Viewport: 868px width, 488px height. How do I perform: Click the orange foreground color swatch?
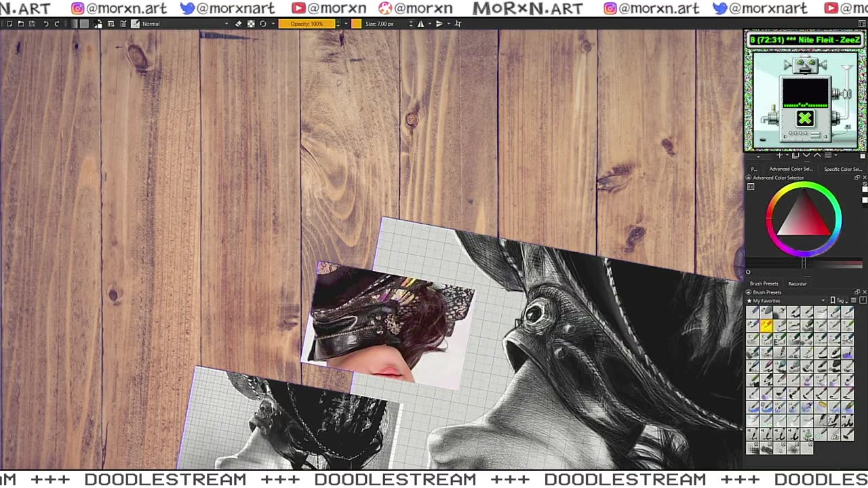point(356,24)
